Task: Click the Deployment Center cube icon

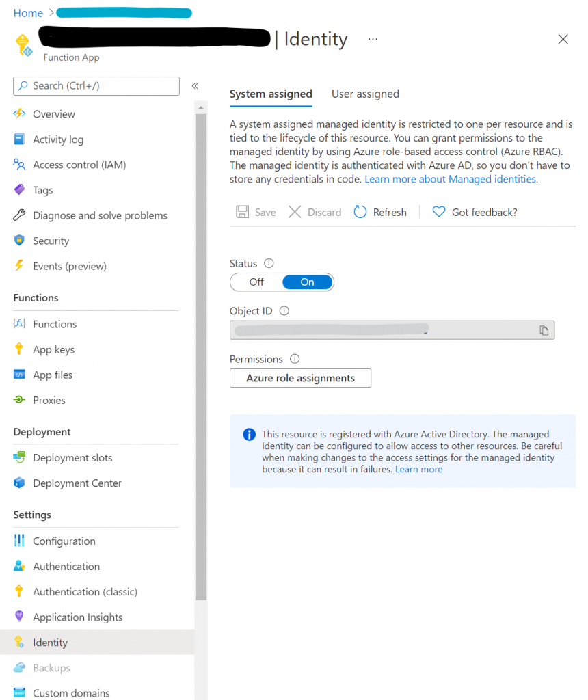Action: coord(19,483)
